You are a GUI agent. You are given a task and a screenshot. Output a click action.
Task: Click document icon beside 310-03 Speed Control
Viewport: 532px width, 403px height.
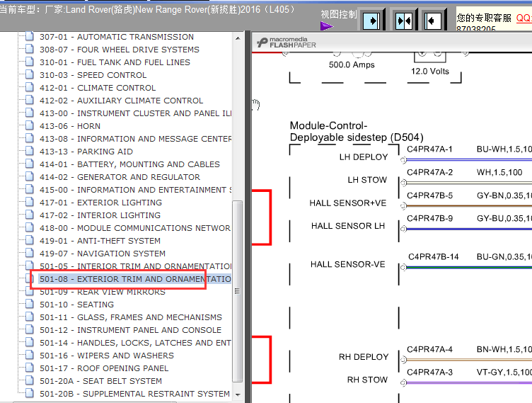coord(30,74)
